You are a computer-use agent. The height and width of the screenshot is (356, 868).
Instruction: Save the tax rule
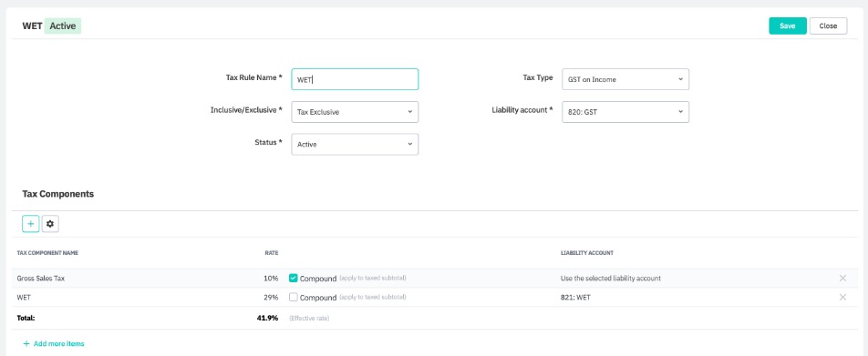click(787, 26)
